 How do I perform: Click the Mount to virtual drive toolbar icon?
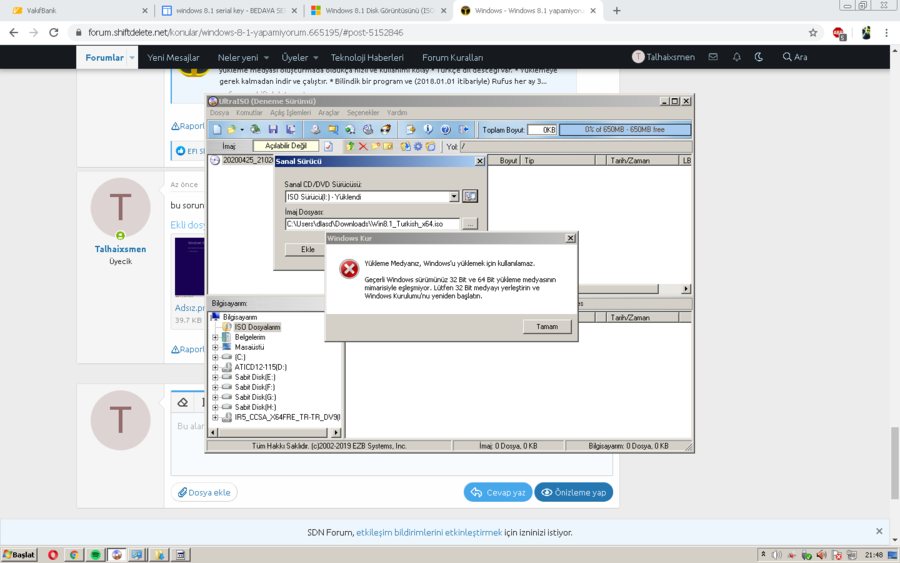[368, 130]
